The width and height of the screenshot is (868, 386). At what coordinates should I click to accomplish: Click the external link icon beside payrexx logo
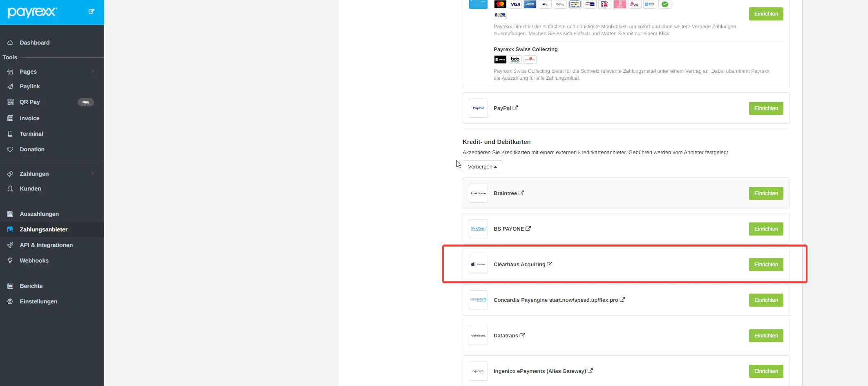(91, 11)
